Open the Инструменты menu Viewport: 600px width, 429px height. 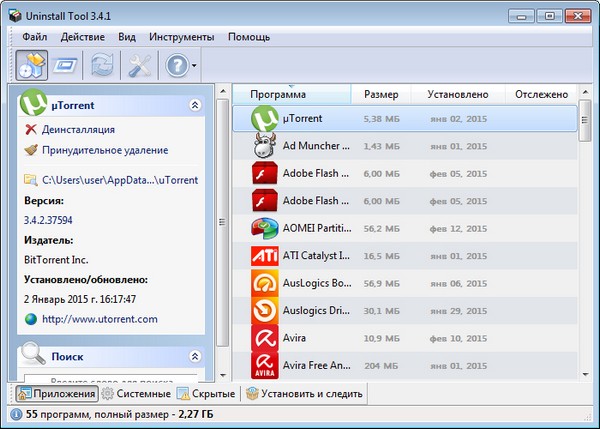click(x=181, y=37)
